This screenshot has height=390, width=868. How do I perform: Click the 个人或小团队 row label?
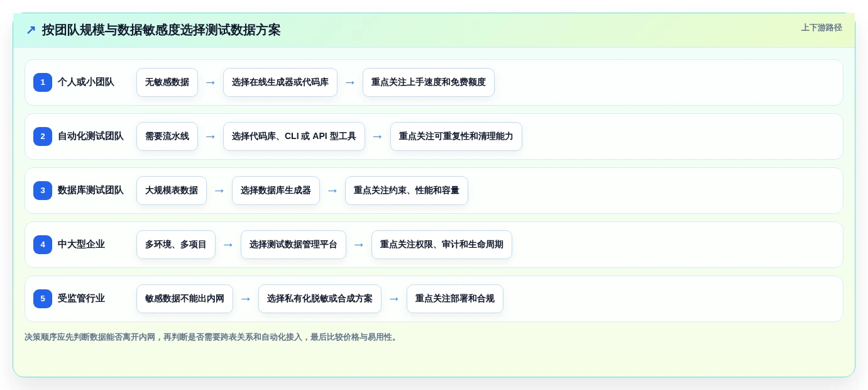click(86, 82)
